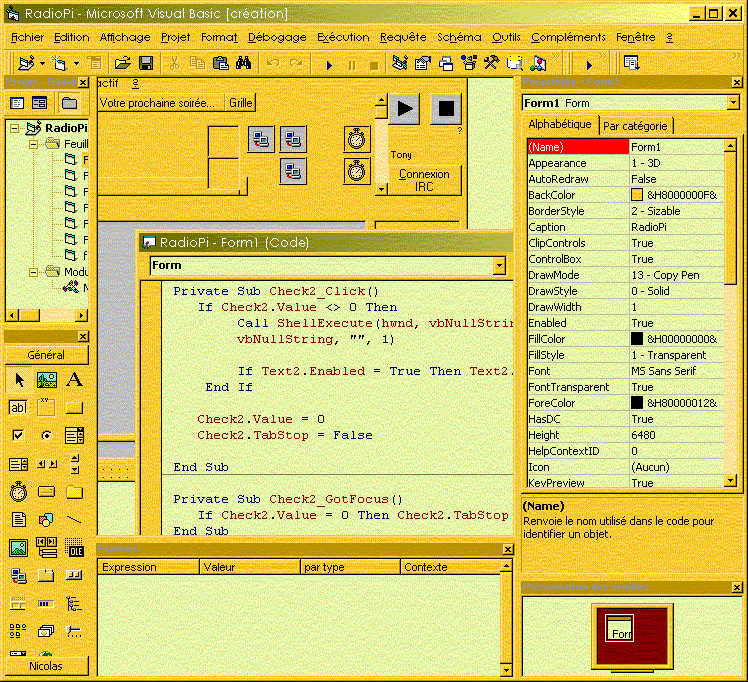Open the Add Project dropdown arrow
This screenshot has width=748, height=682.
(x=42, y=63)
